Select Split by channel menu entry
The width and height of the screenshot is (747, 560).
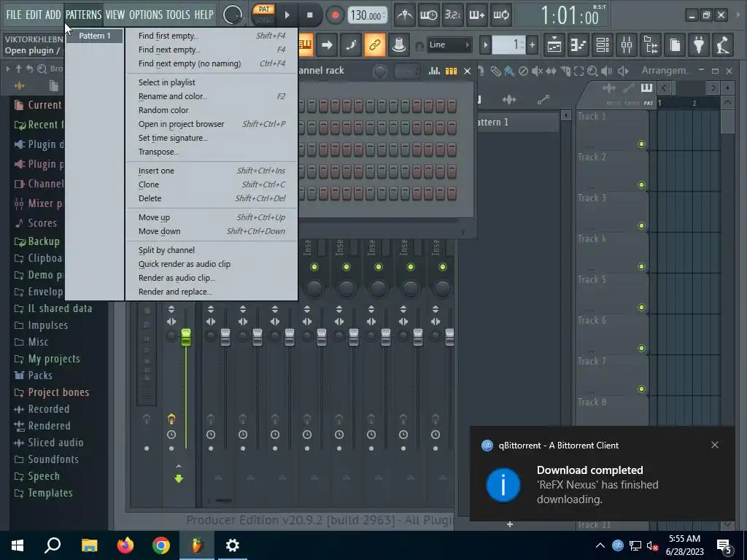(x=212, y=250)
